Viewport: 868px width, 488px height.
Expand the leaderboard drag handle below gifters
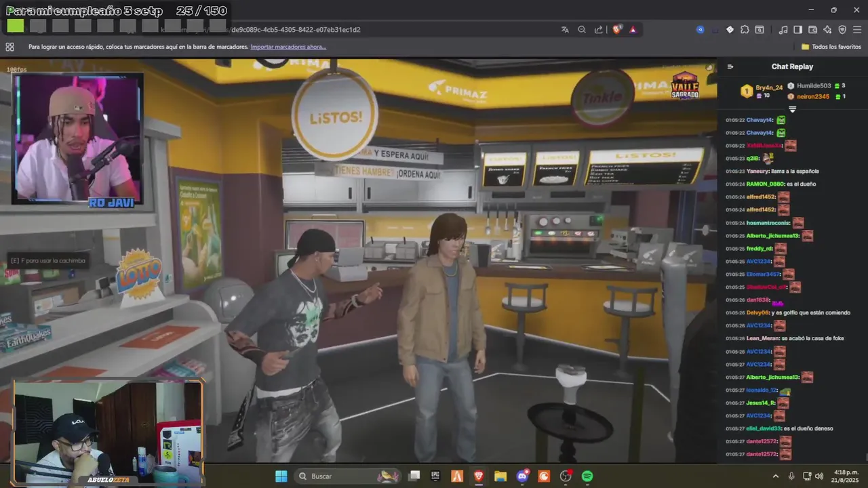792,109
